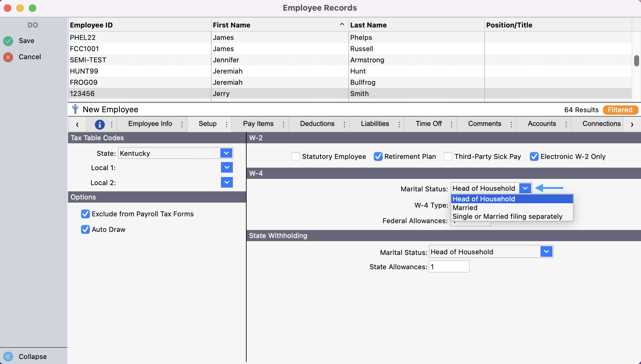This screenshot has width=641, height=364.
Task: Check the Statutory Employee checkbox
Action: pos(295,156)
